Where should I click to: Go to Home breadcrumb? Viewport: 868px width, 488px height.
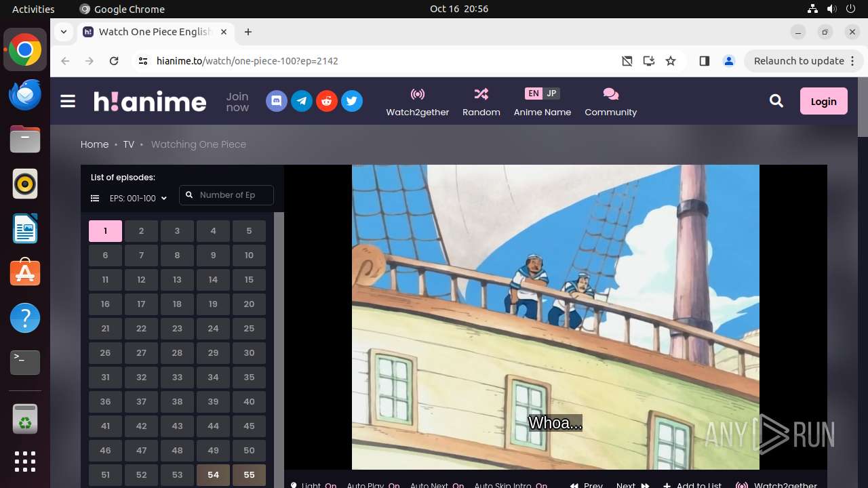[94, 144]
